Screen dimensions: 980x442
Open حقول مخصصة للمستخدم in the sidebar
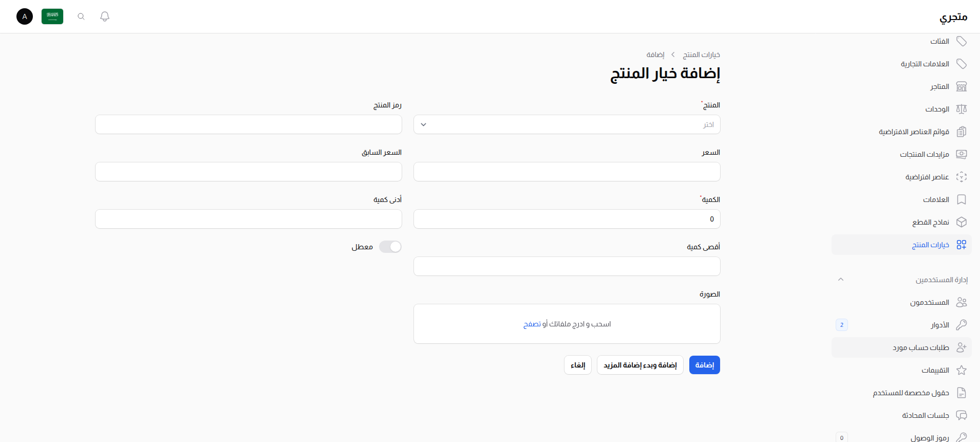click(901, 393)
